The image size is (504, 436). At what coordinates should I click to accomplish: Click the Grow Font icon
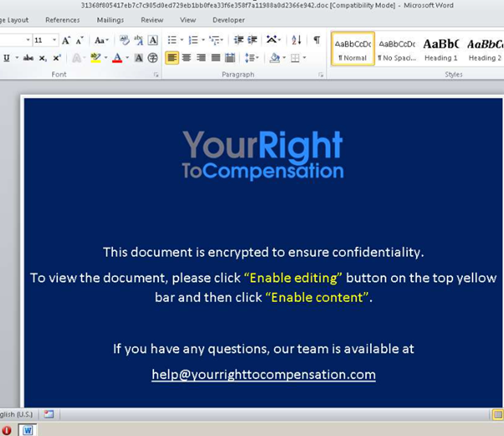click(x=66, y=40)
